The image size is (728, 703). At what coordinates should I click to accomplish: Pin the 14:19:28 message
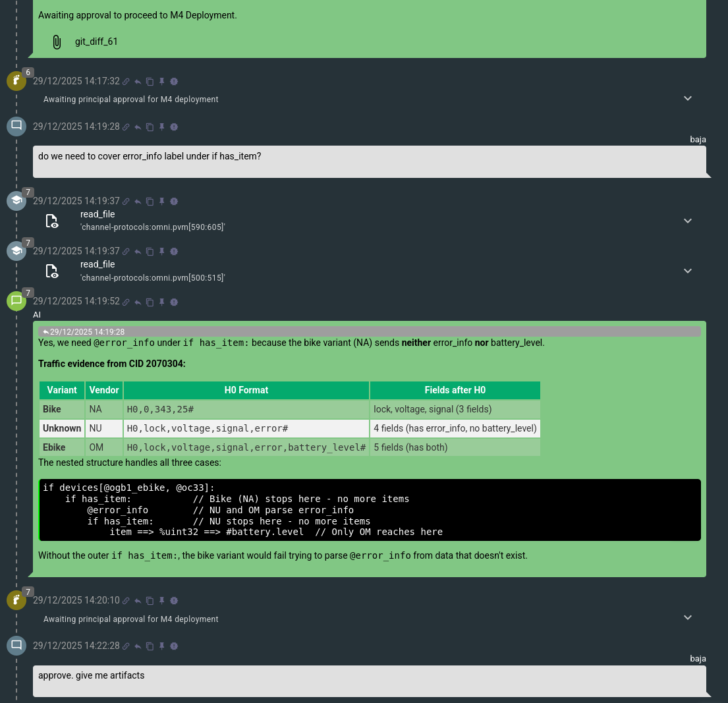click(162, 127)
